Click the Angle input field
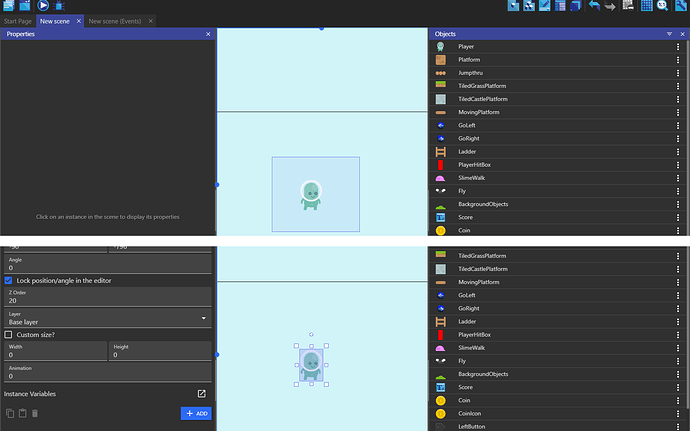The height and width of the screenshot is (431, 690). 108,264
